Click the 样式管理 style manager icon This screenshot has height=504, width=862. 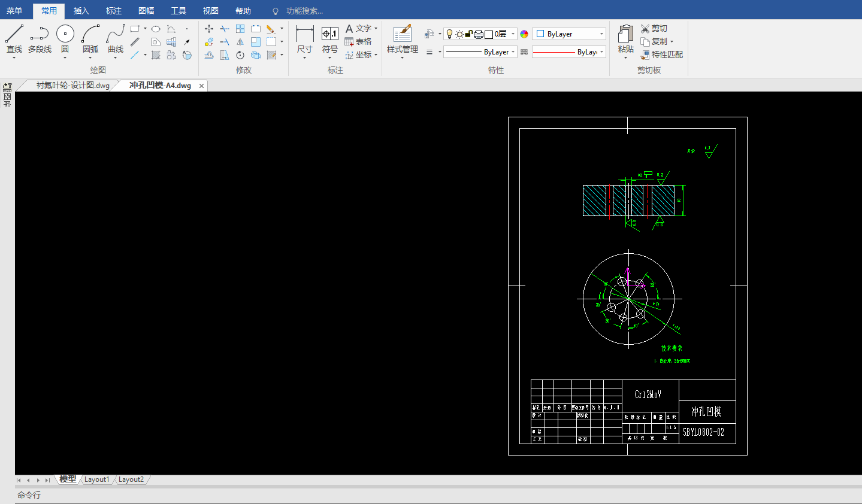click(402, 34)
